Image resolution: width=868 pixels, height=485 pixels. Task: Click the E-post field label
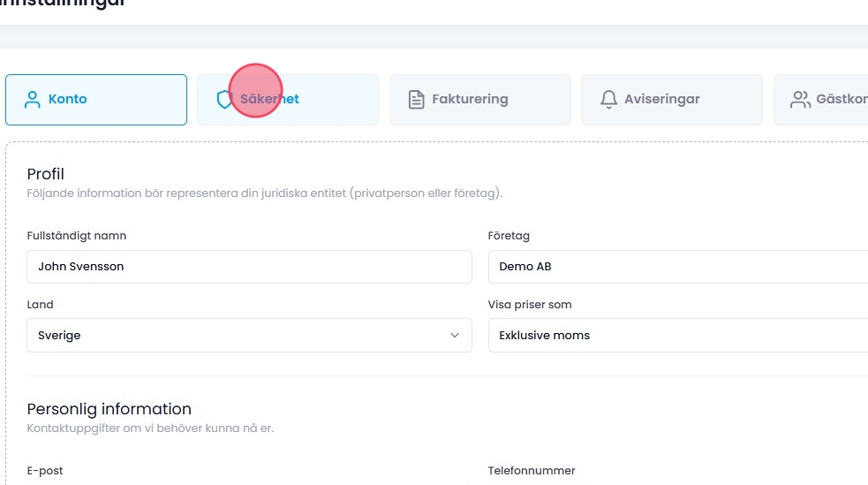[x=45, y=471]
